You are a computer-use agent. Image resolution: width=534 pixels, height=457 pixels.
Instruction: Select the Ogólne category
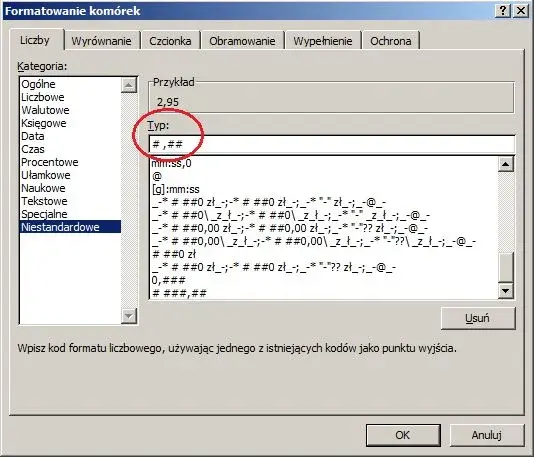(38, 84)
